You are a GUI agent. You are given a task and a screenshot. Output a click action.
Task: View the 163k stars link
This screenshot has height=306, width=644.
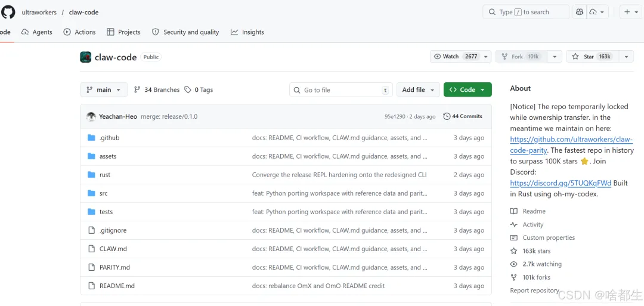coord(530,251)
